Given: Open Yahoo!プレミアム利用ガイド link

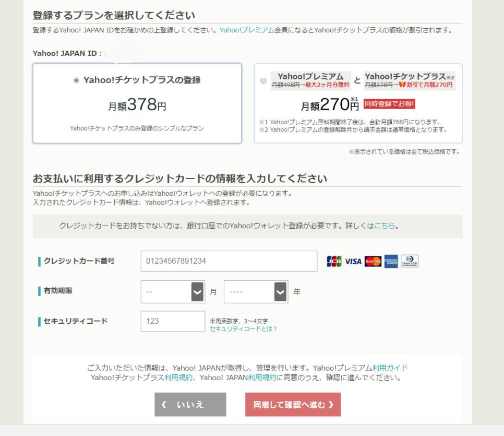Looking at the screenshot, I should pos(390,368).
